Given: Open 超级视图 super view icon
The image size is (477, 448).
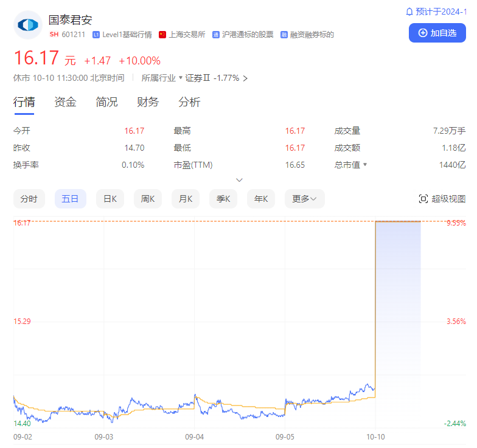Looking at the screenshot, I should (423, 199).
